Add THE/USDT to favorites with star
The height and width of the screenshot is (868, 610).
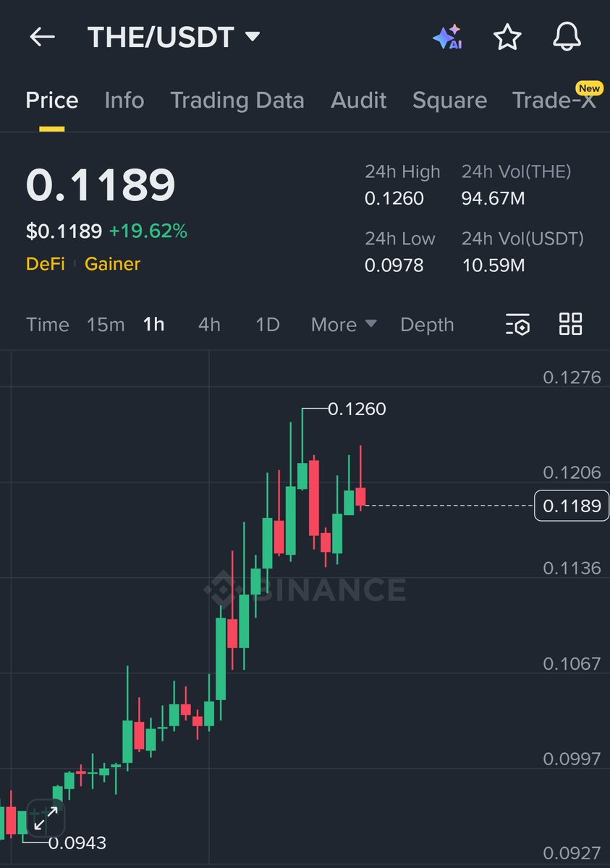click(x=507, y=37)
